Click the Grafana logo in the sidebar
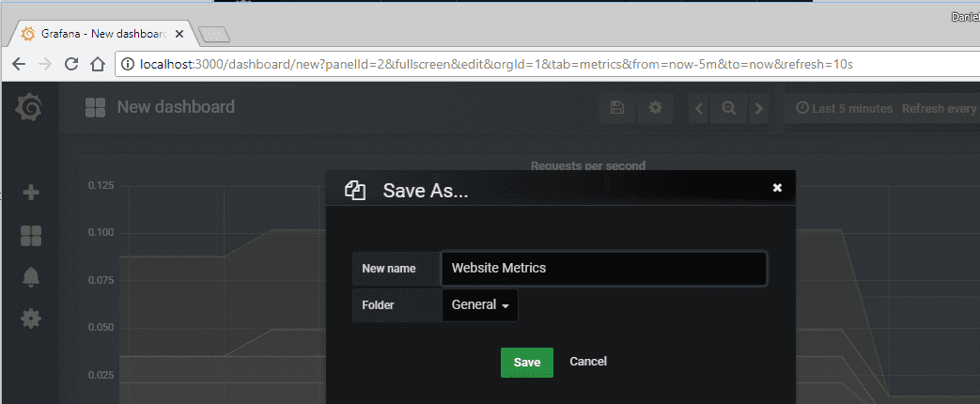 (29, 108)
